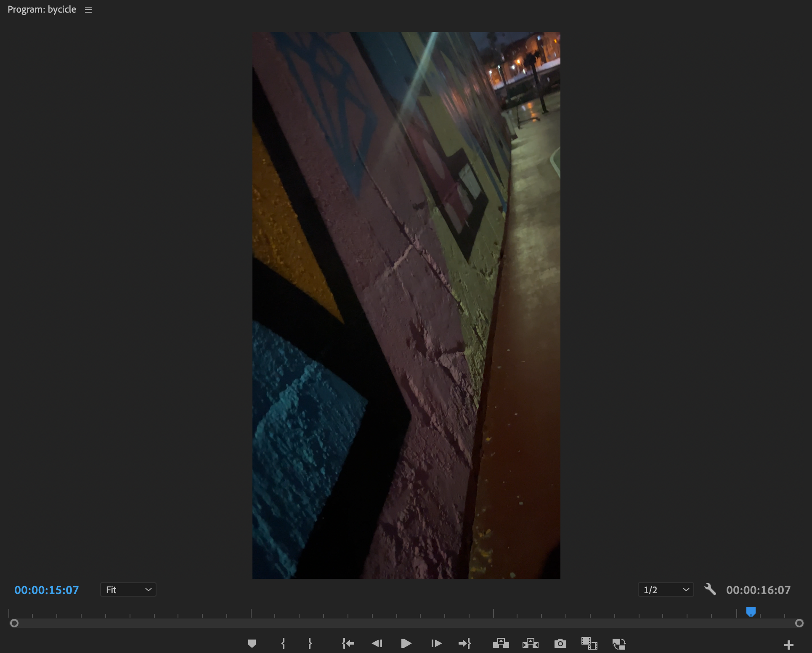Open the Program: bycicle panel menu
812x653 pixels.
click(x=88, y=10)
